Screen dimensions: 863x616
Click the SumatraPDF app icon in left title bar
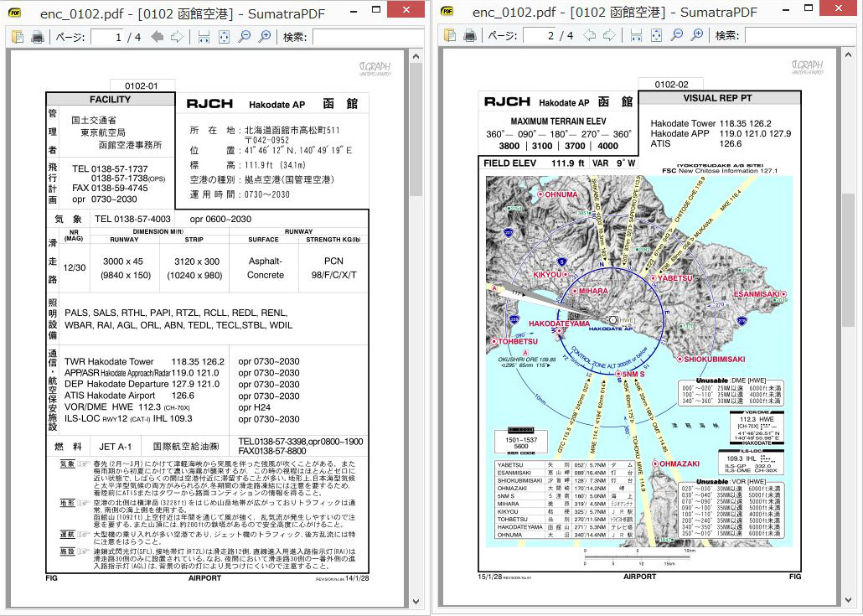(14, 12)
